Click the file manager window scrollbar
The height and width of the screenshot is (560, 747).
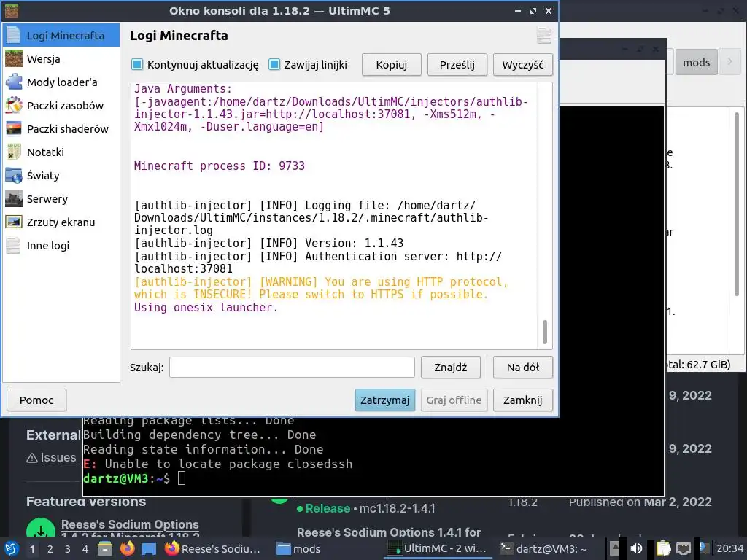click(x=737, y=205)
